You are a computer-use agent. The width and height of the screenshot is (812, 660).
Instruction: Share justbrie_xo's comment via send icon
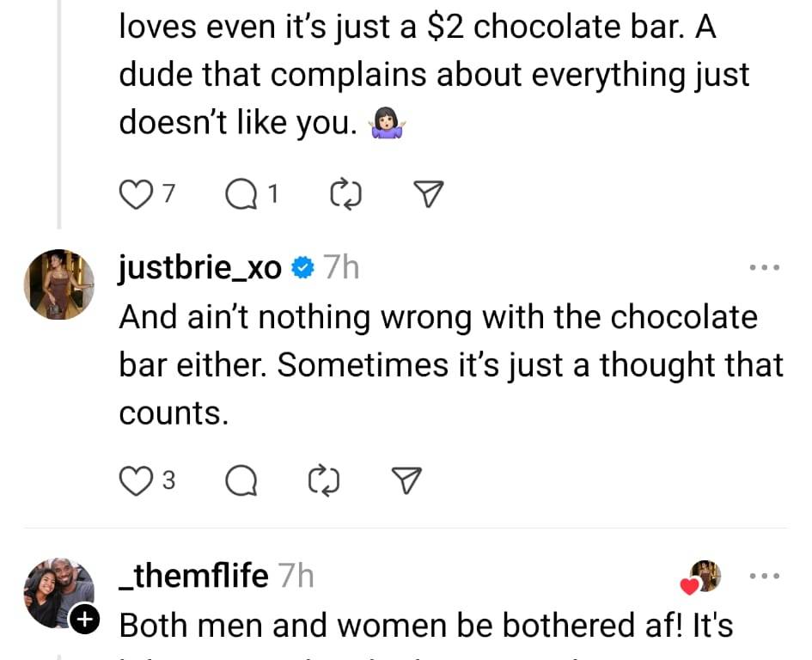click(x=407, y=481)
